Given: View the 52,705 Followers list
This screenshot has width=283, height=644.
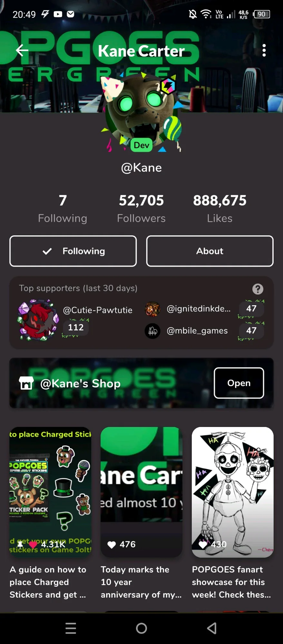Looking at the screenshot, I should pyautogui.click(x=141, y=208).
